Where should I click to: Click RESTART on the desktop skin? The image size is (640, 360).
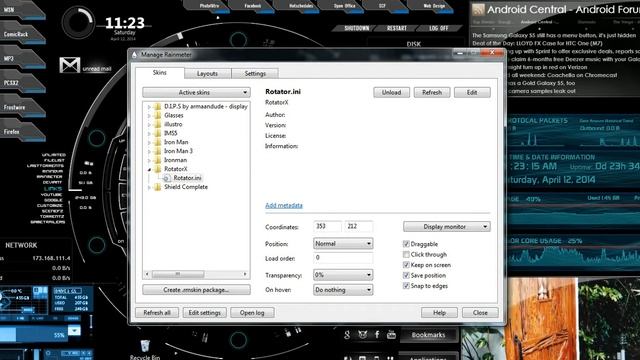[397, 28]
